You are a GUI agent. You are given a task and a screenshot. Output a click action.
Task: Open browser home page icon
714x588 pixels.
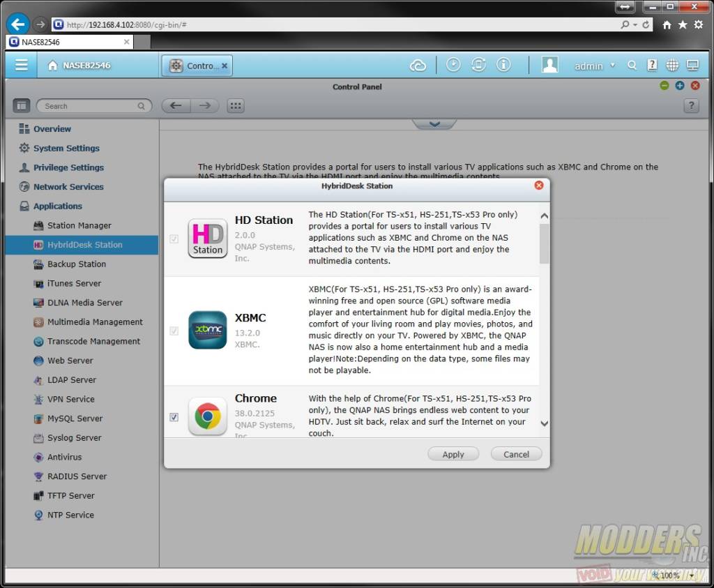(x=667, y=24)
